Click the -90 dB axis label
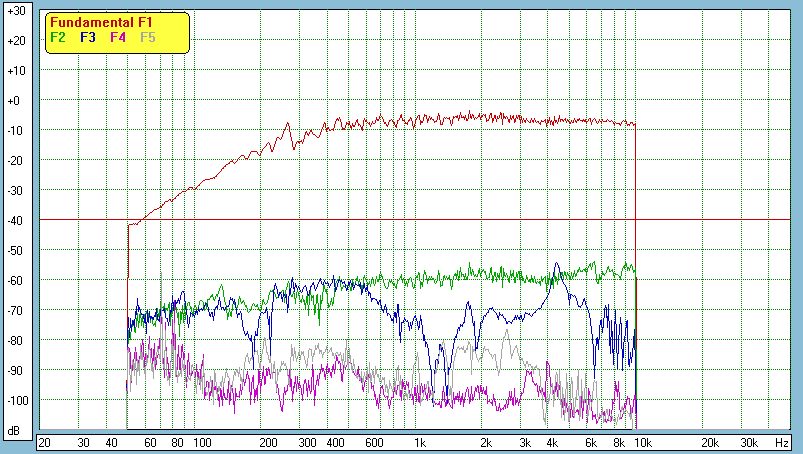The image size is (803, 454). (x=15, y=371)
